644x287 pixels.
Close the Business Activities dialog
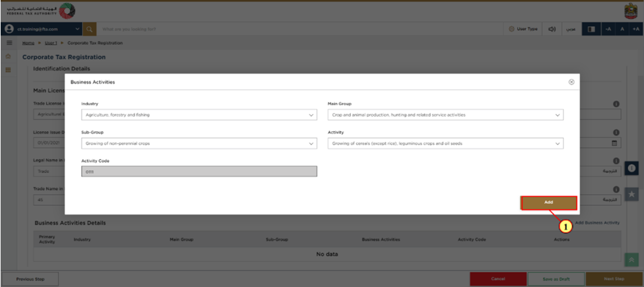(x=571, y=82)
